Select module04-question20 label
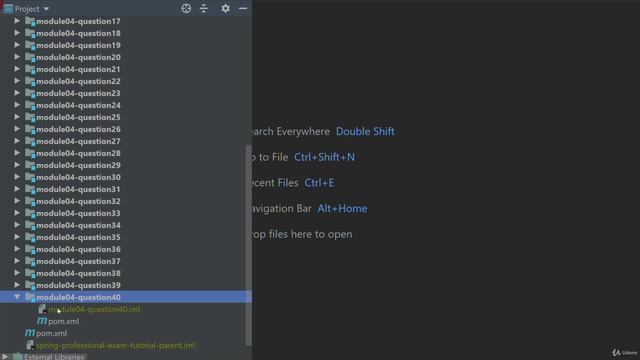Viewport: 640px width, 360px height. click(x=78, y=57)
